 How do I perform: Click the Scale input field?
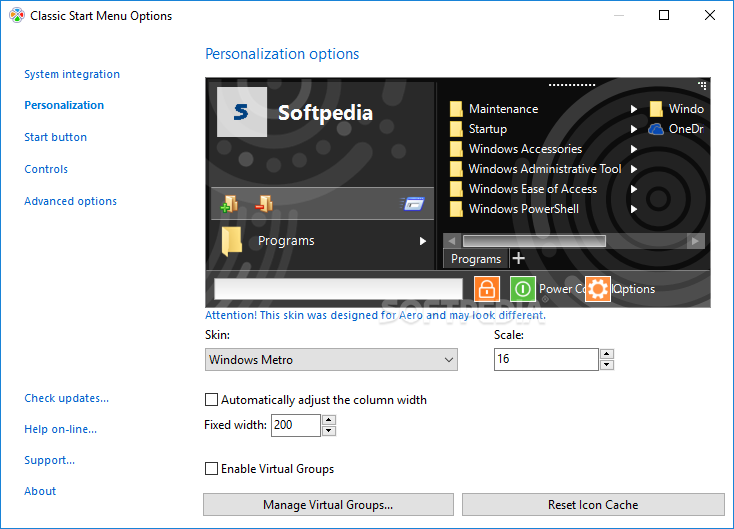546,359
